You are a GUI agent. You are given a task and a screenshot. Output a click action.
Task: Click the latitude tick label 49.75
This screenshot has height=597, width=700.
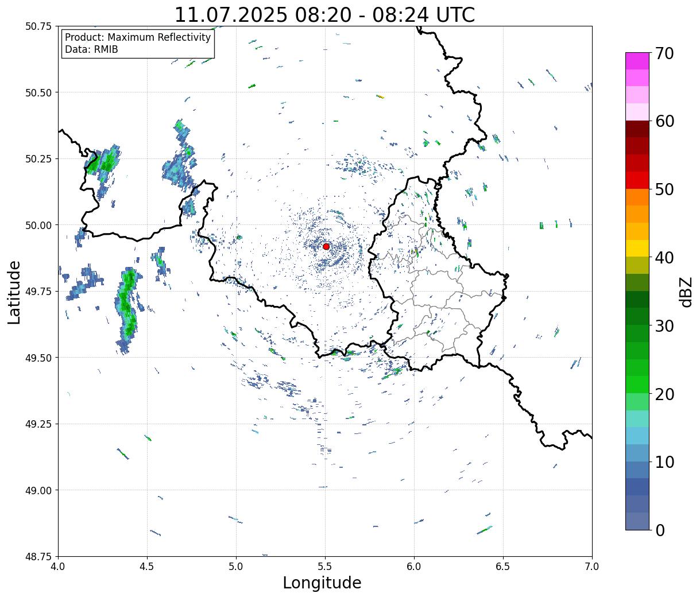tap(38, 291)
